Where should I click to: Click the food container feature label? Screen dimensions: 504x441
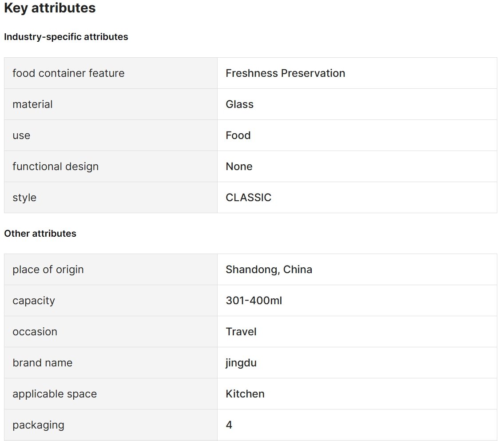(x=68, y=73)
